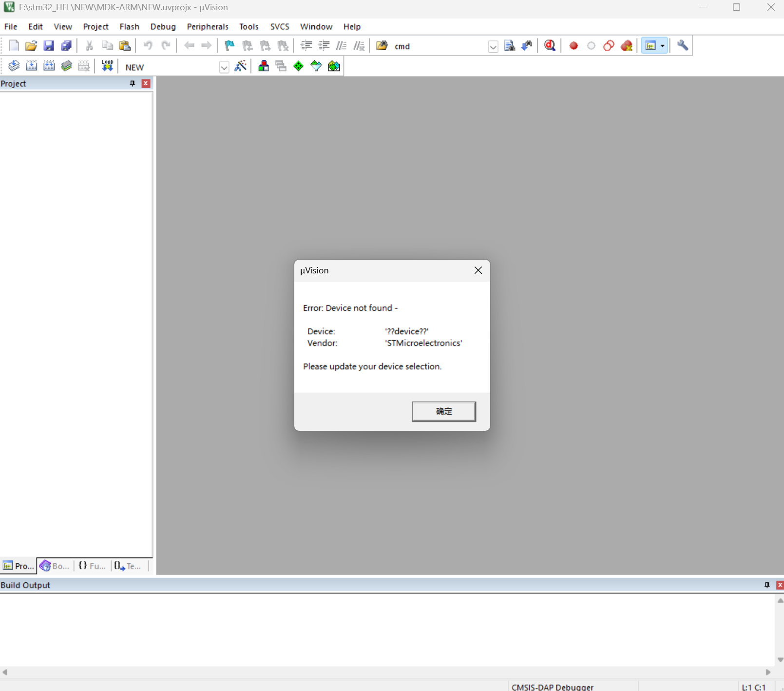Close the Build Output panel
Screen dimensions: 784x691
point(780,585)
